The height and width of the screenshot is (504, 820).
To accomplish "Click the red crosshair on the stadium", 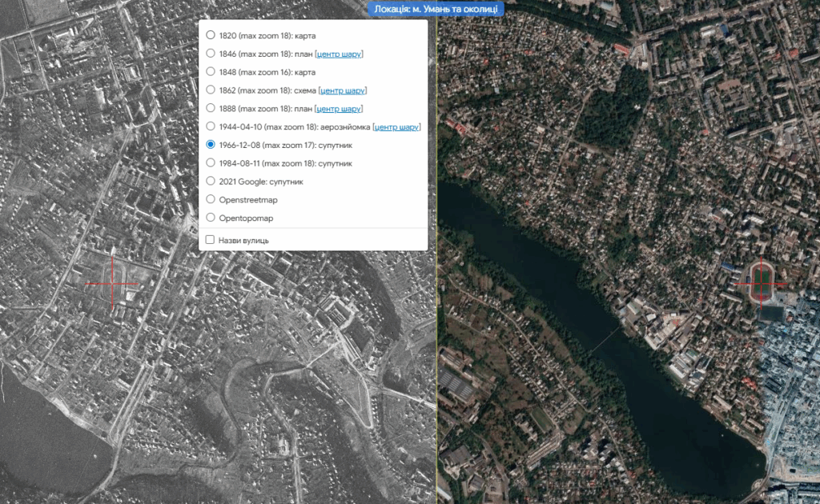I will pyautogui.click(x=761, y=283).
